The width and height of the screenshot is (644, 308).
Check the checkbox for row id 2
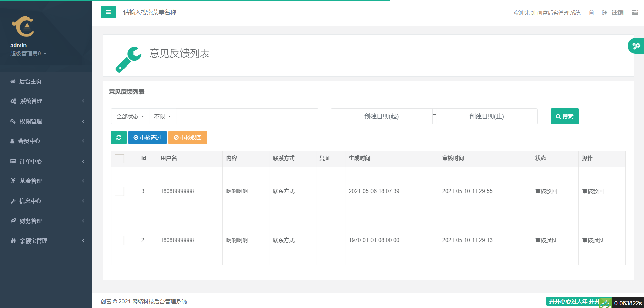click(119, 240)
